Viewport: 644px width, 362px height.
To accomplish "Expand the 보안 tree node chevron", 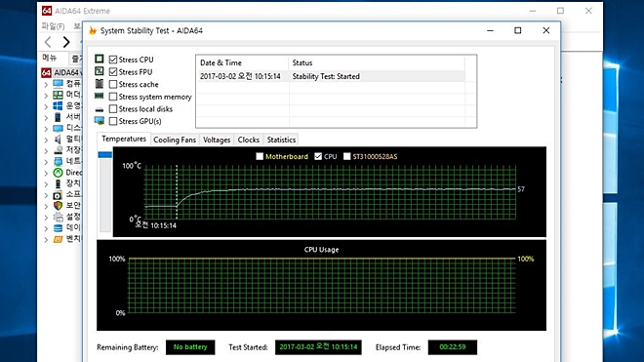I will point(46,206).
